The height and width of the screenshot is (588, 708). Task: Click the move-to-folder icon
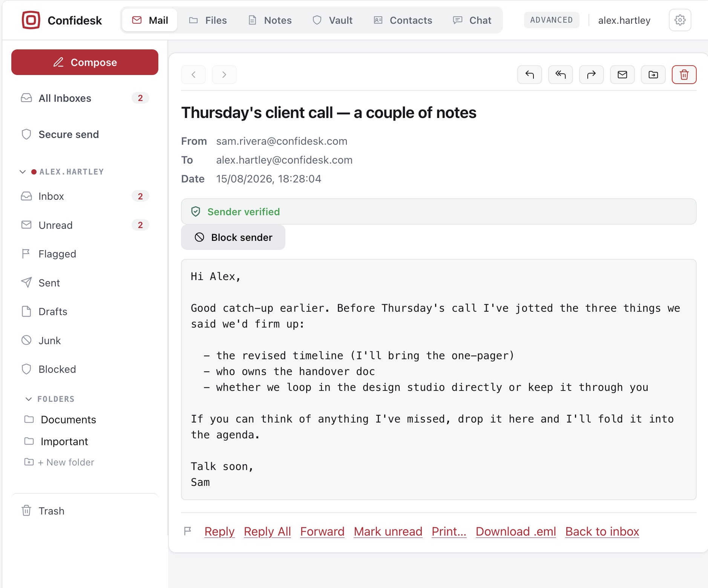(653, 75)
